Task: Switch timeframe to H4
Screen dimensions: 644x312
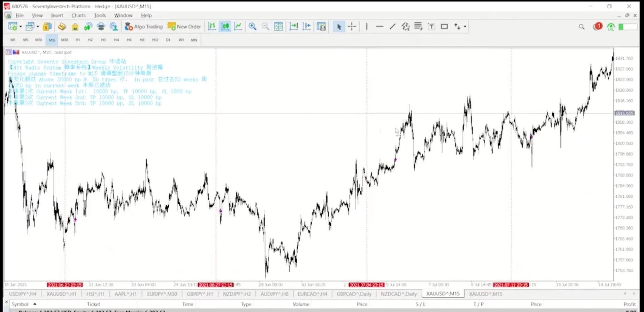Action: coord(116,40)
